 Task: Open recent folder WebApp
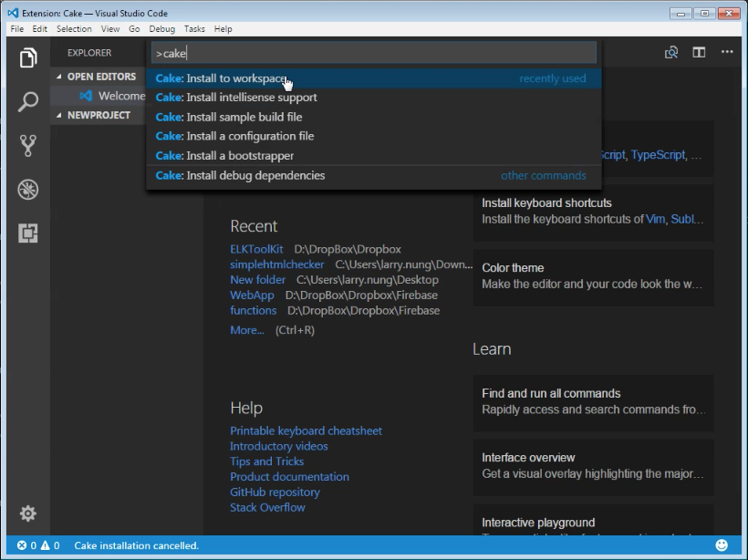[252, 295]
